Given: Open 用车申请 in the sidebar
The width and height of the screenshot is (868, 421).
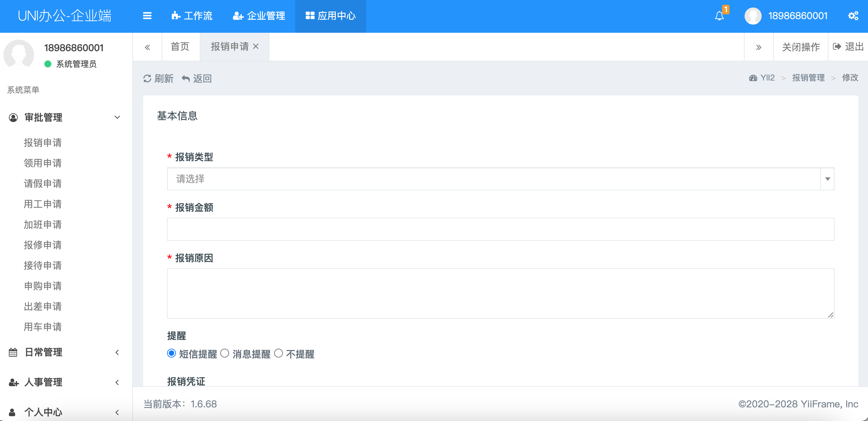Looking at the screenshot, I should (43, 327).
